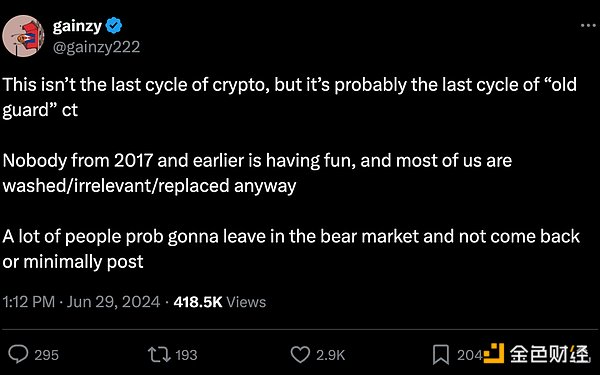
Task: Open the three-dot more options menu
Action: click(588, 26)
